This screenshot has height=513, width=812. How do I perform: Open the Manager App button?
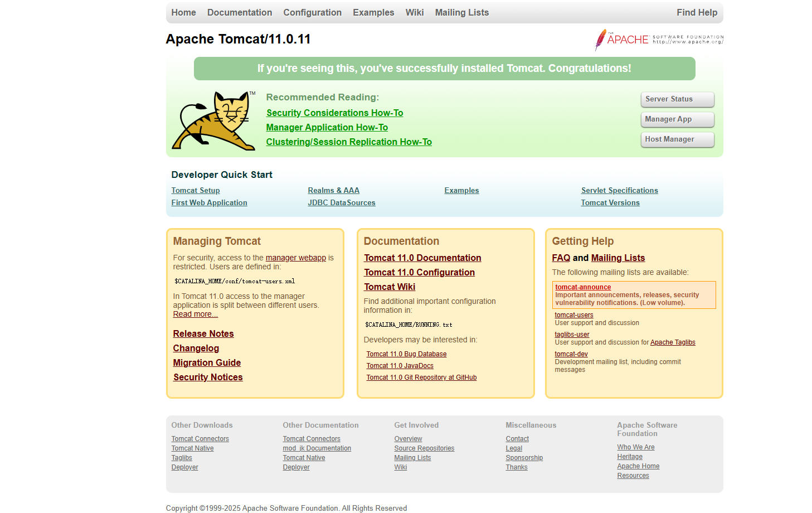(x=677, y=119)
